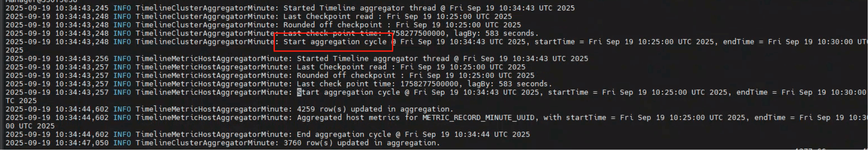Click 'METRIC_RECORD_MINUTE_UUID' in the log

click(478, 118)
